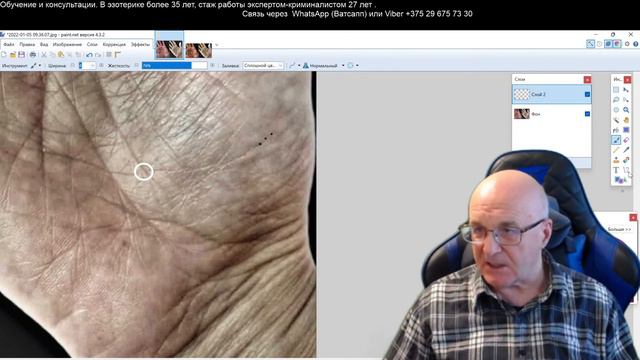Select the Слой 2 layer row

552,94
